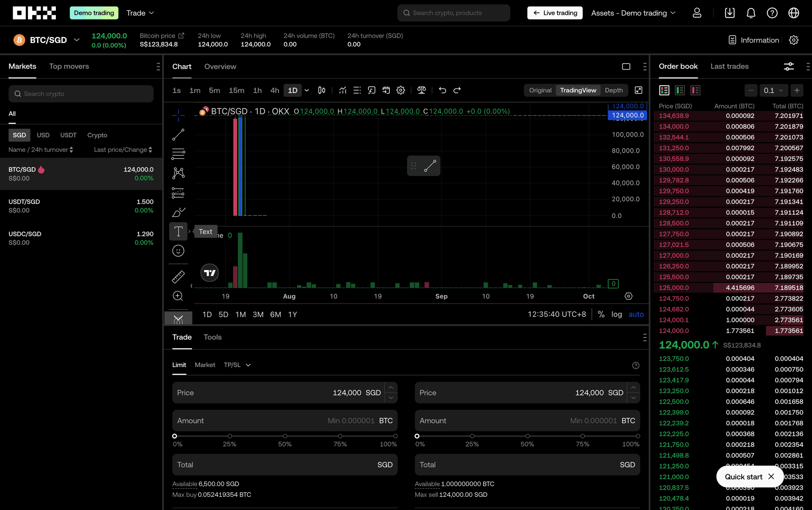Select the ruler measure tool
Viewport: 812px width, 510px height.
click(178, 277)
